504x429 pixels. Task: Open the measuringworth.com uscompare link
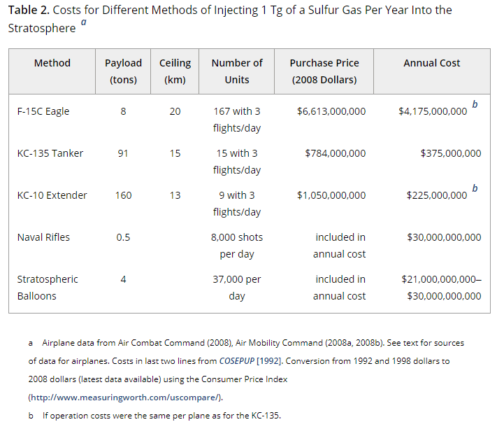(x=125, y=397)
